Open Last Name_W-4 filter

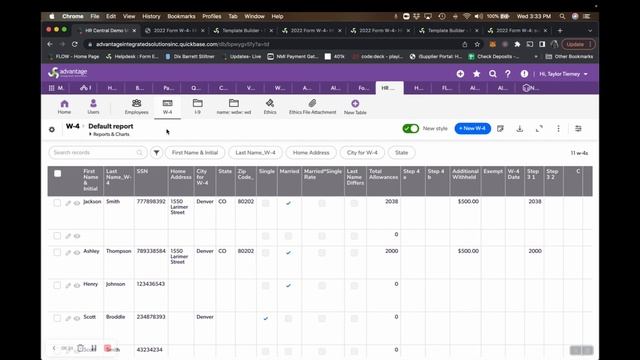(255, 153)
